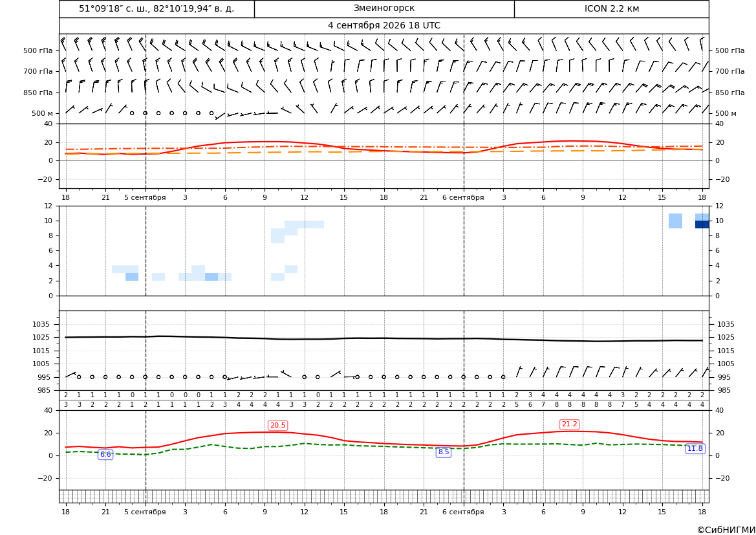Click the blue 11.8 temperature label
Screen dimensions: 756x535
(x=695, y=449)
